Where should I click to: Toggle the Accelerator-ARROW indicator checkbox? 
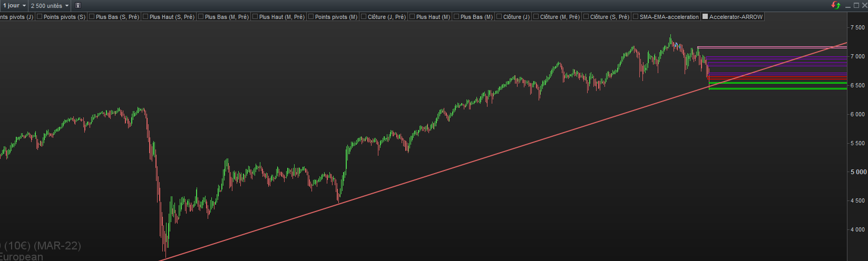[705, 17]
